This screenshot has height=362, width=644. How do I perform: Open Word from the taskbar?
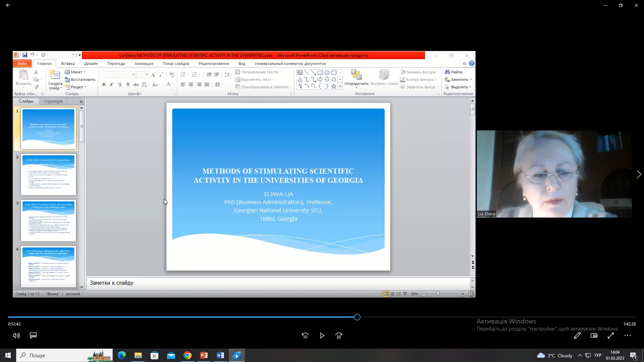tap(220, 355)
